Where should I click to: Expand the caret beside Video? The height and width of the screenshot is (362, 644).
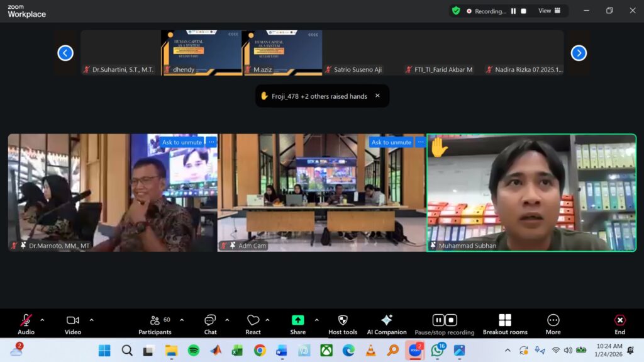91,320
